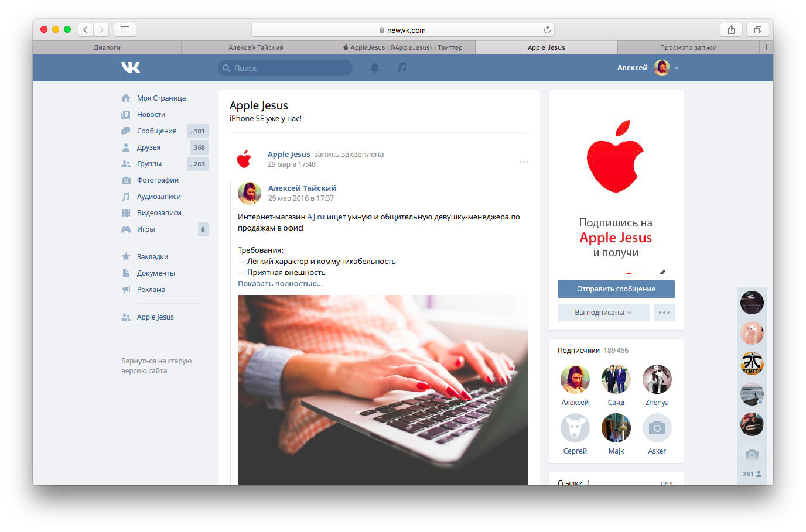Viewport: 806px width, 532px height.
Task: Click the group icon beside Apple Jesus
Action: pos(126,317)
